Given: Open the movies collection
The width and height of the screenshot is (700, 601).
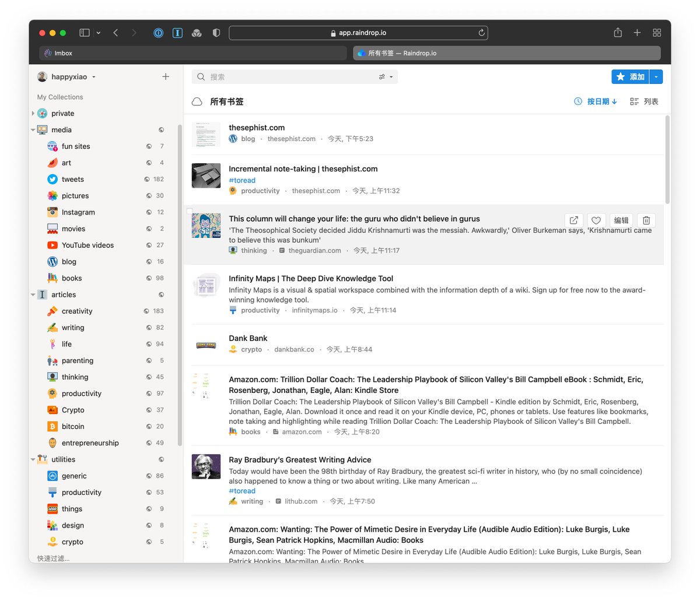Looking at the screenshot, I should pos(106,229).
